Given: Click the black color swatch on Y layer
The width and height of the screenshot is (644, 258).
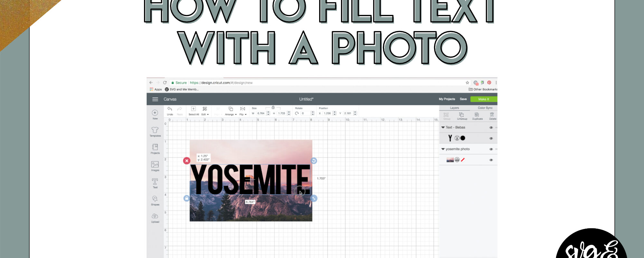Looking at the screenshot, I should [463, 138].
